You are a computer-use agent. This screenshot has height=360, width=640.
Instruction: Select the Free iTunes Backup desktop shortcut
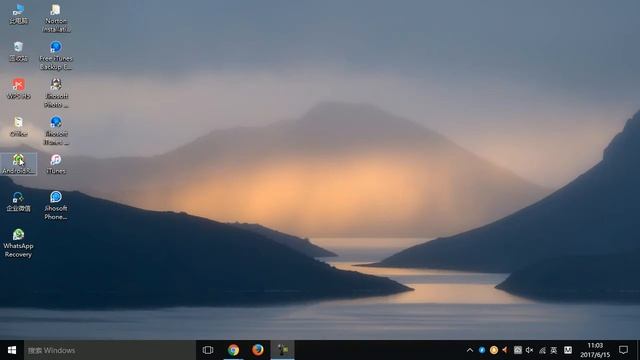tap(56, 56)
